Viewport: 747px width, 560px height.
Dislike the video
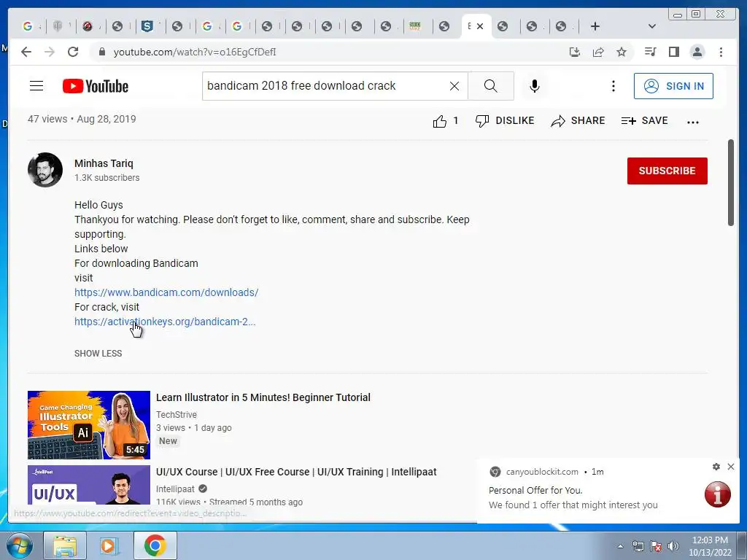tap(505, 121)
